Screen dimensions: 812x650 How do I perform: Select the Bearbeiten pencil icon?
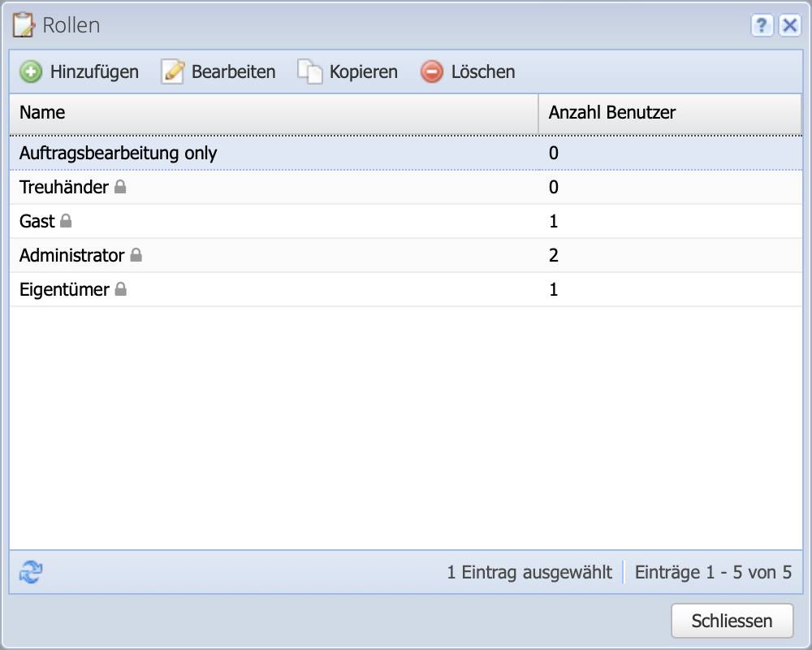172,71
